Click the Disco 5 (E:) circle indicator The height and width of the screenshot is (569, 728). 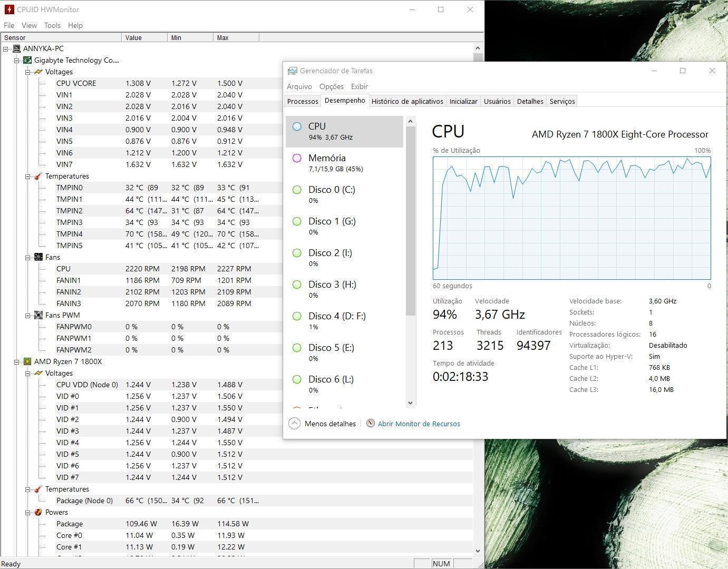tap(297, 348)
